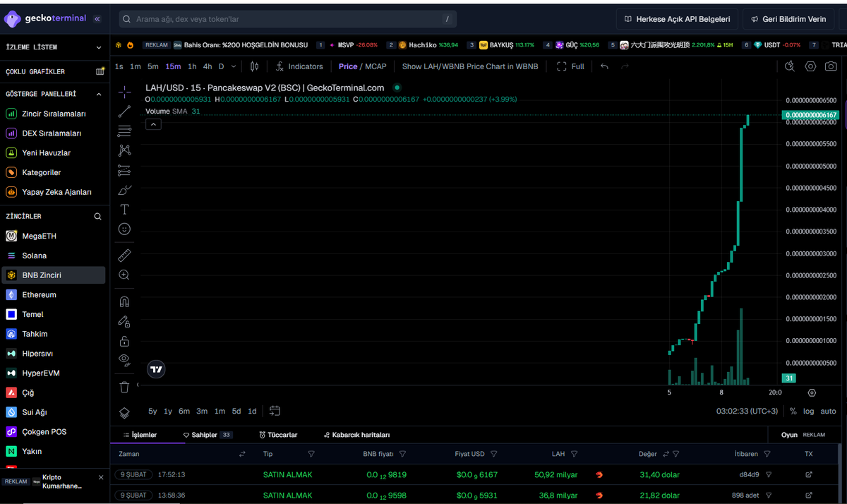The image size is (847, 504).
Task: Open the TradingView logo link
Action: pos(156,369)
